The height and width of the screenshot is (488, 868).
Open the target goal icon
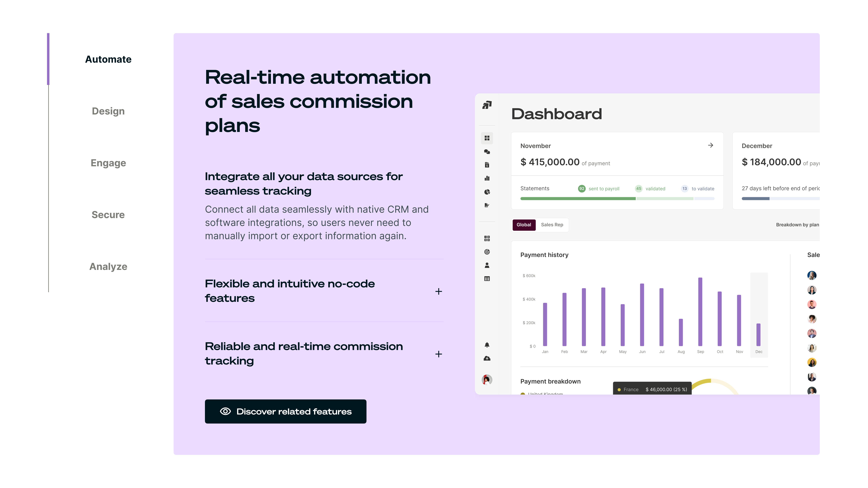487,252
